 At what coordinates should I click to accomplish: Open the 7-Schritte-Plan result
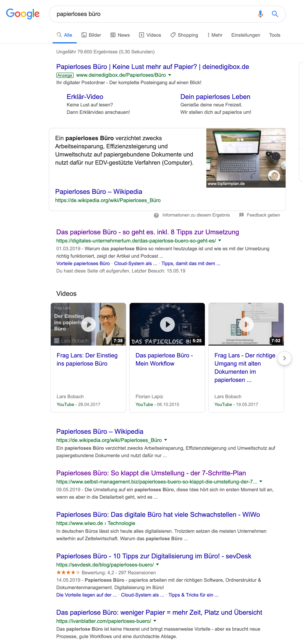point(151,473)
